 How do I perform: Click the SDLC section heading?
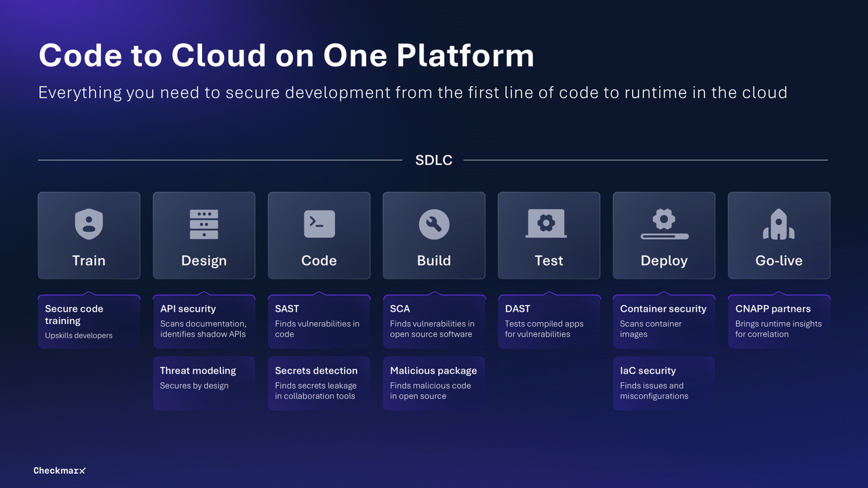[433, 161]
